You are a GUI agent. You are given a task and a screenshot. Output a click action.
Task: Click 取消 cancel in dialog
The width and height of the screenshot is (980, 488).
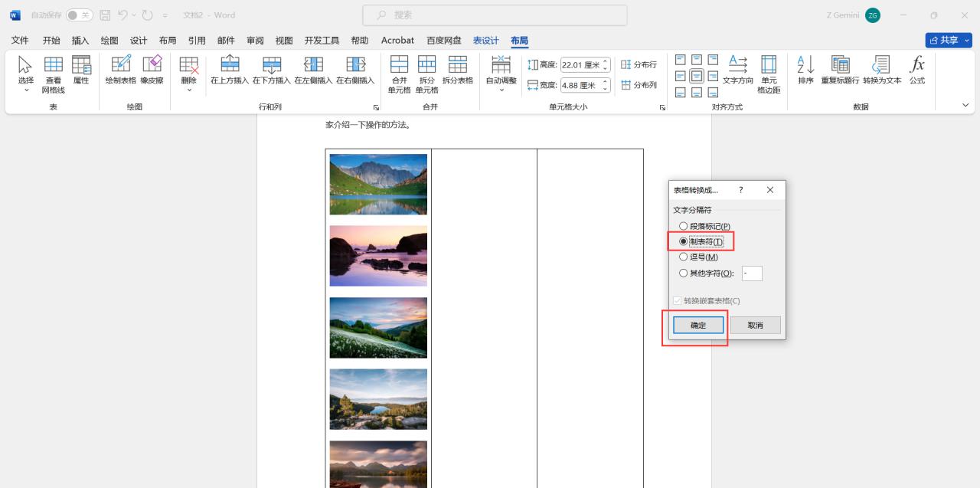pyautogui.click(x=756, y=326)
